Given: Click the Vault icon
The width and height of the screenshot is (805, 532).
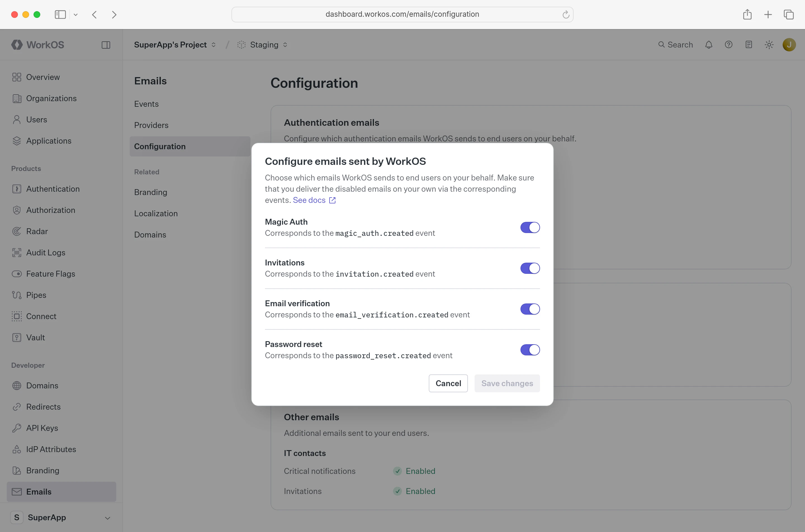Looking at the screenshot, I should click(x=16, y=337).
